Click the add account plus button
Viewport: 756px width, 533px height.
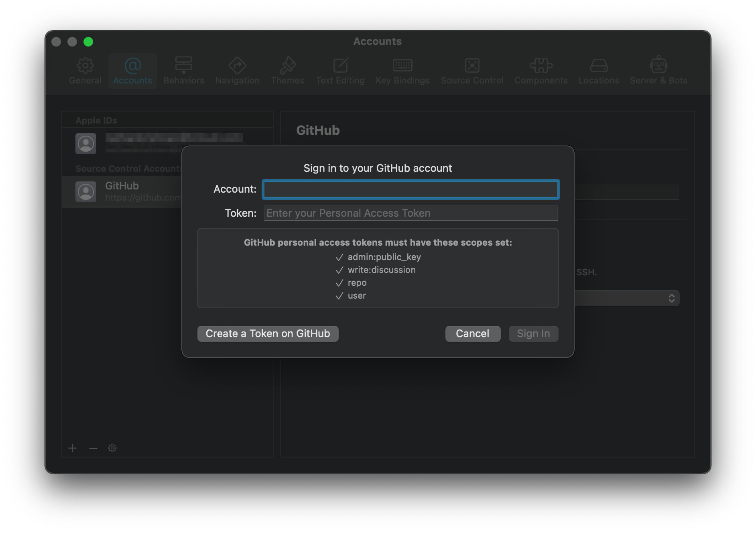(72, 448)
